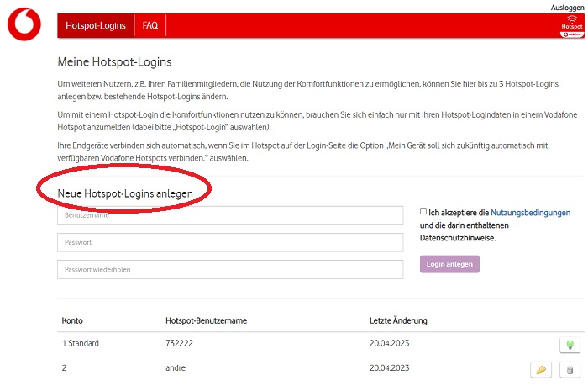Click the green lightbulb icon for account 1
This screenshot has height=391, width=588.
(x=570, y=345)
